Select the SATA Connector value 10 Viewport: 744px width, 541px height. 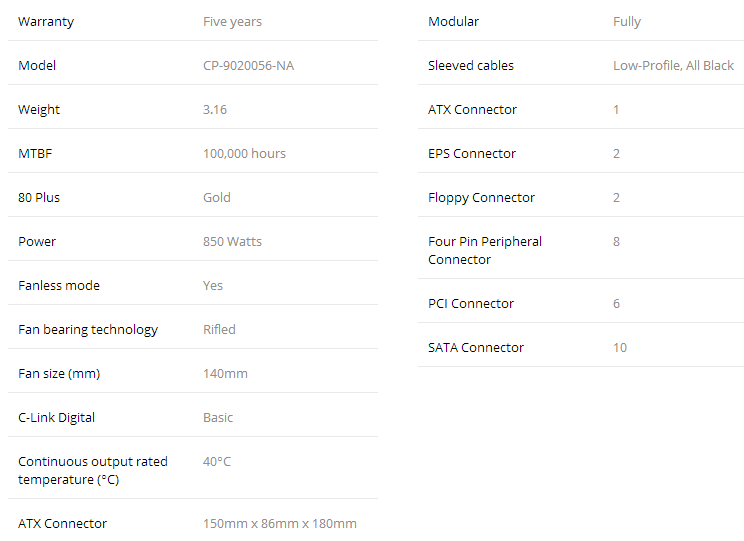click(x=620, y=348)
